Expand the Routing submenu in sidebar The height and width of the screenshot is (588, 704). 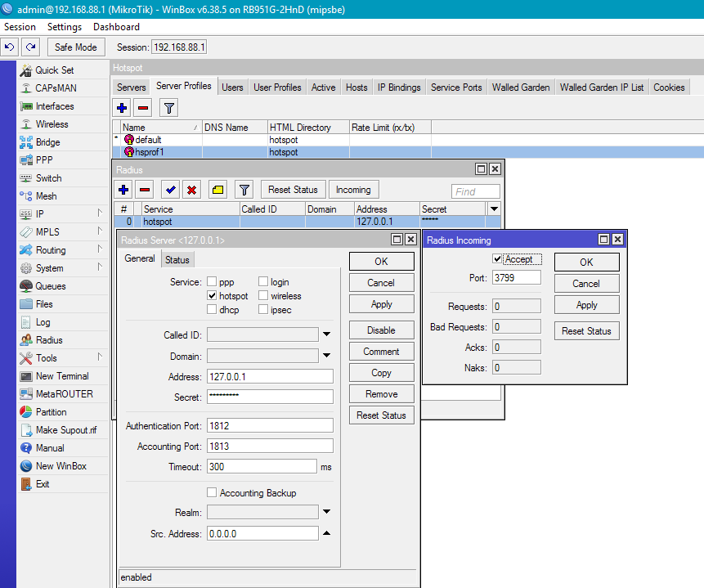click(100, 249)
